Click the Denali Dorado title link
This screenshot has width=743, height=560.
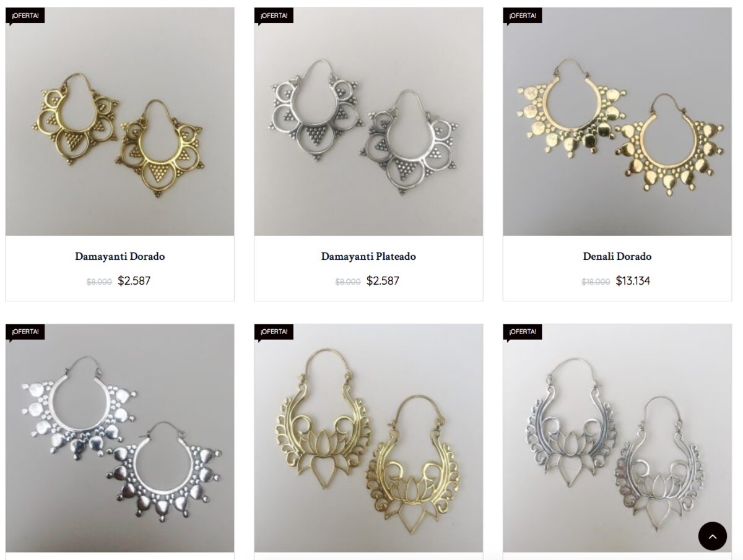pyautogui.click(x=617, y=256)
